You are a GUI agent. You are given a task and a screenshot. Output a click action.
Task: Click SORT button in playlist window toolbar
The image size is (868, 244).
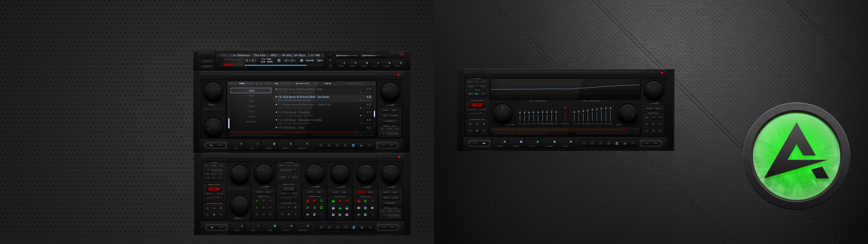[286, 145]
